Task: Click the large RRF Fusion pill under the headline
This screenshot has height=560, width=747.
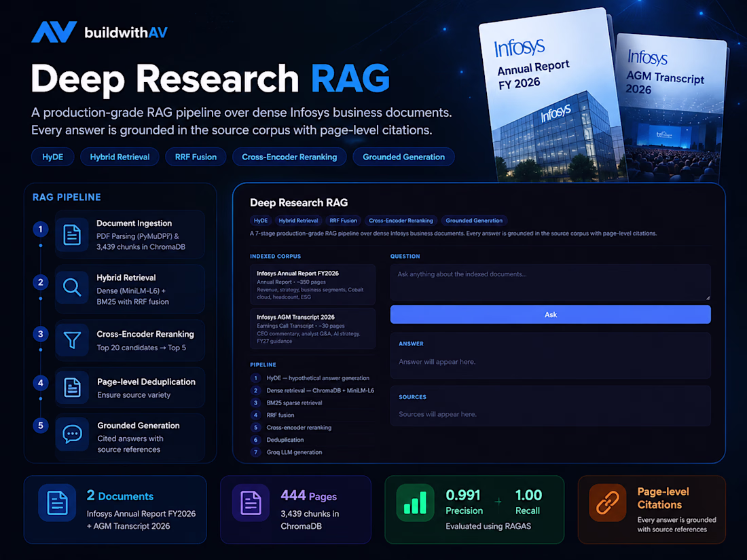Action: [x=196, y=157]
